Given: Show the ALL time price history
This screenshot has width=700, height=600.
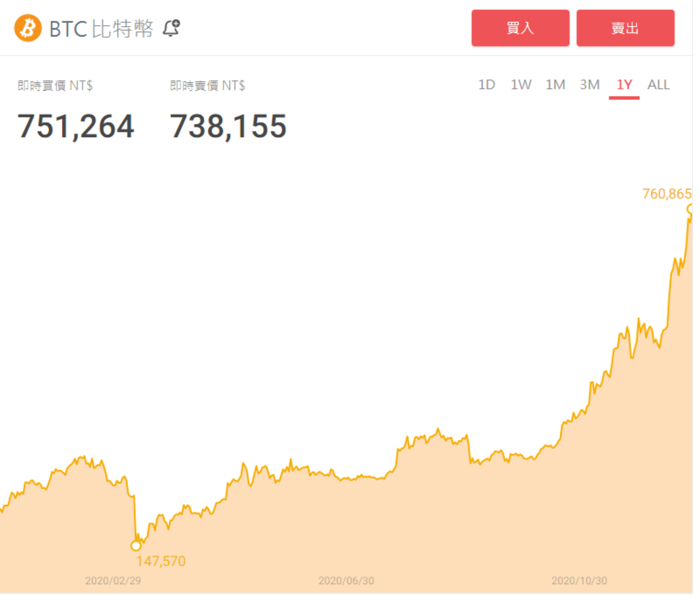Looking at the screenshot, I should 658,85.
